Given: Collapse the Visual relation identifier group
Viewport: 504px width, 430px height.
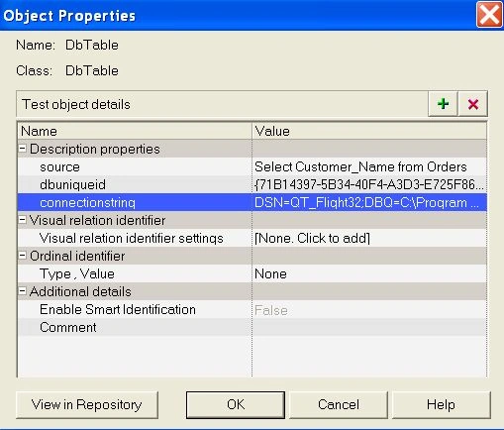Looking at the screenshot, I should click(x=22, y=220).
